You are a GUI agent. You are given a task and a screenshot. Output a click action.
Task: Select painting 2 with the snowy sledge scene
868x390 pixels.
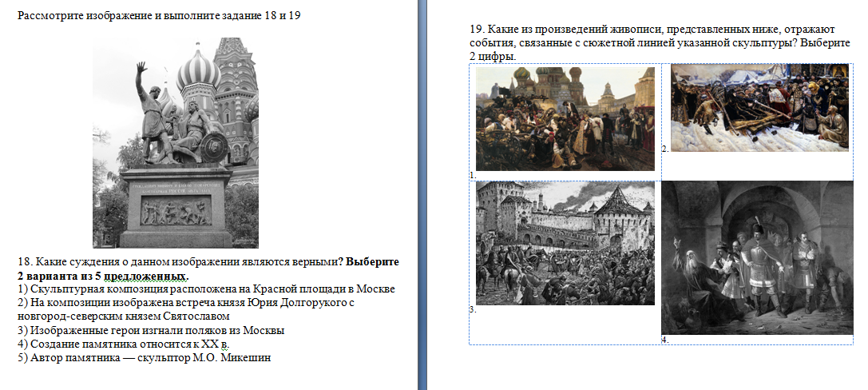tap(759, 107)
